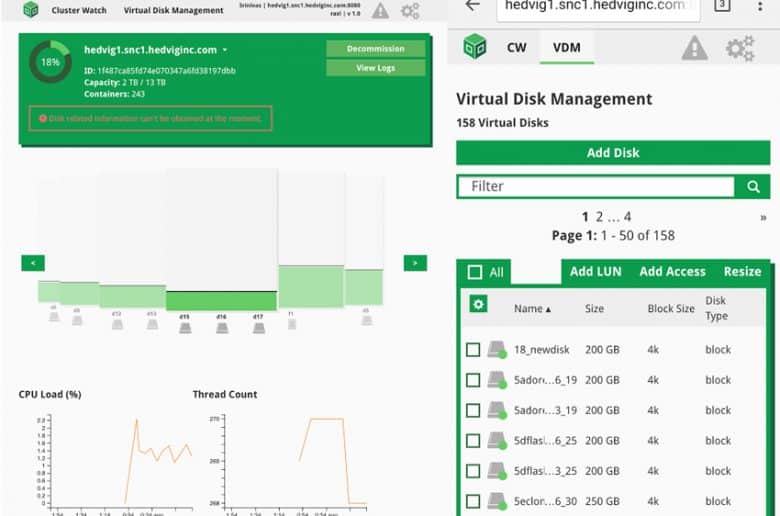780x516 pixels.
Task: Open settings gears in Cluster Watch header
Action: coord(410,10)
